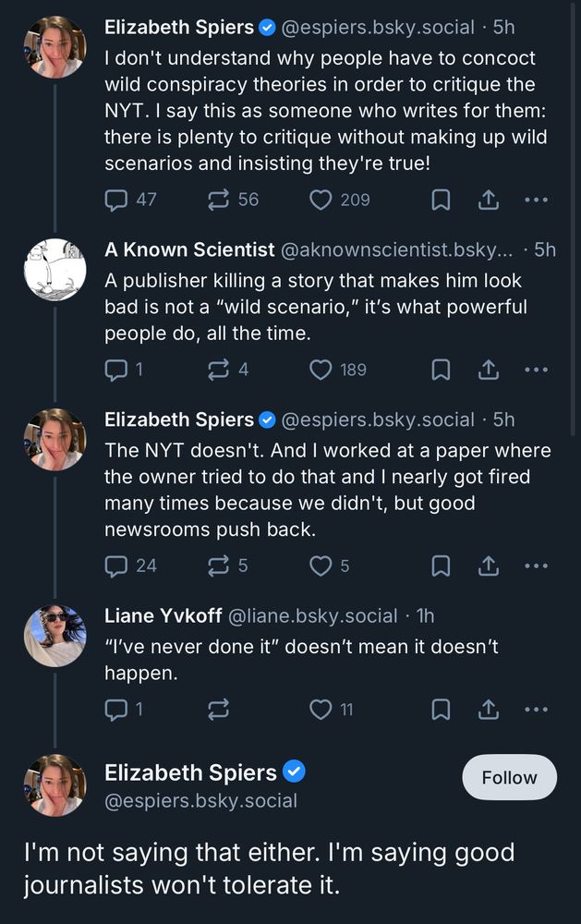Image resolution: width=581 pixels, height=924 pixels.
Task: Open Liane Yvkoff's profile name
Action: 162,615
